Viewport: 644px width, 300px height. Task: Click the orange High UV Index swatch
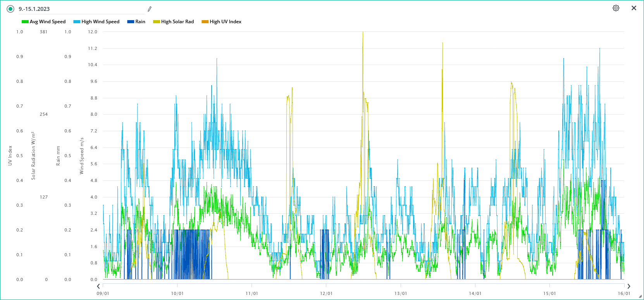[205, 22]
